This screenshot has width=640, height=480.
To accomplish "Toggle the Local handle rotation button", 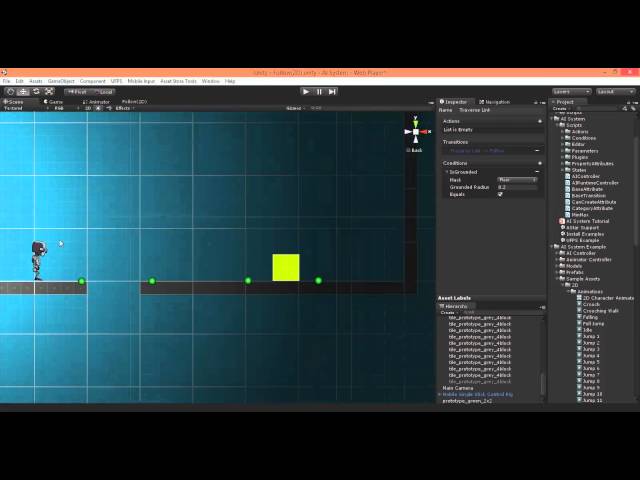I will tap(103, 92).
